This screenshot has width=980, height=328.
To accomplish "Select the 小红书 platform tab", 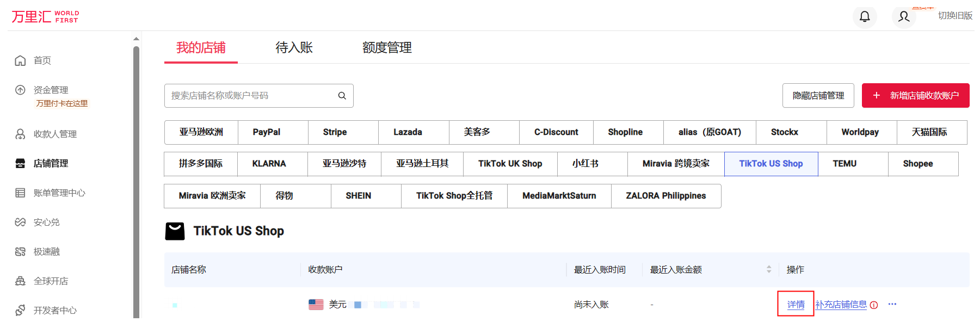I will 593,164.
